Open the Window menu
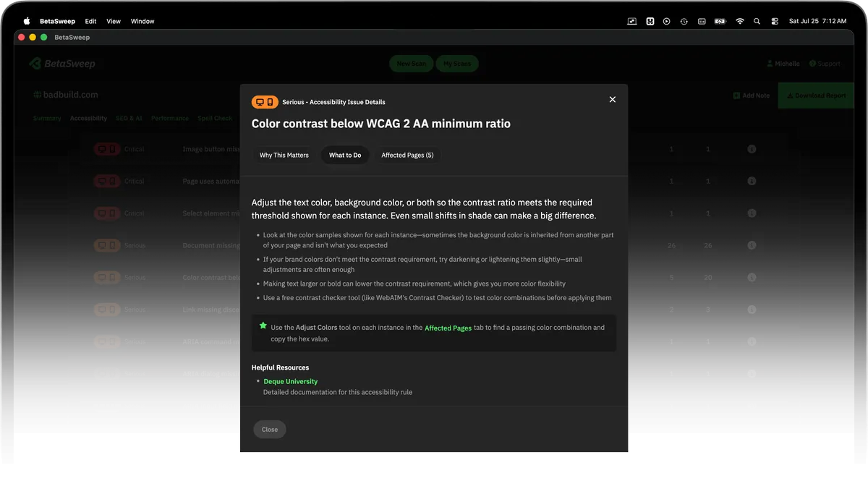 pyautogui.click(x=142, y=21)
